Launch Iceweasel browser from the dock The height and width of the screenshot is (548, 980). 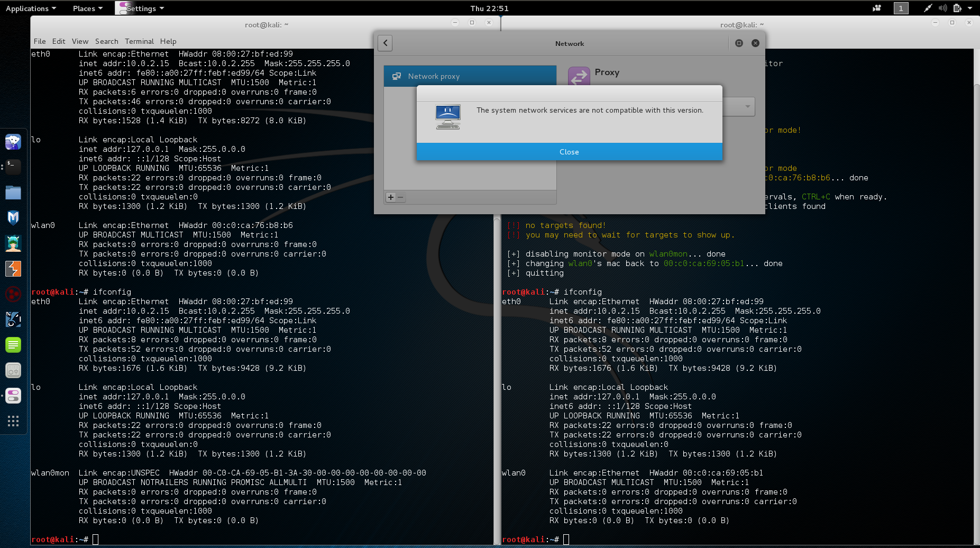[13, 142]
